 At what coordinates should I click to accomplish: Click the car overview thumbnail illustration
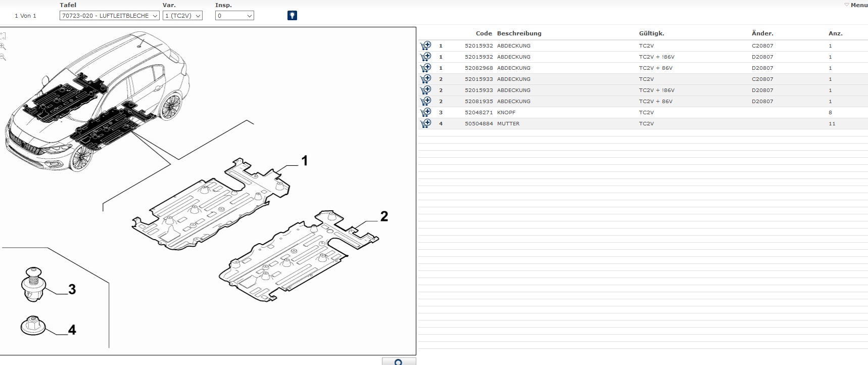coord(96,101)
